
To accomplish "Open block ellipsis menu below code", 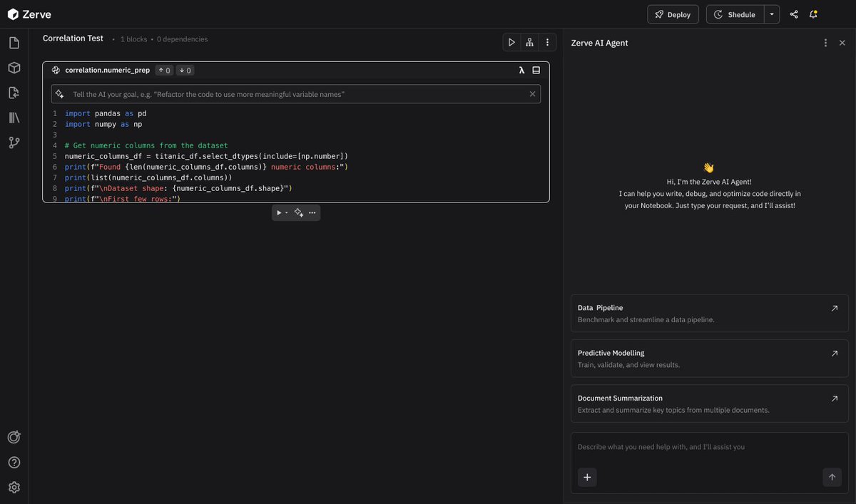I will coord(312,212).
